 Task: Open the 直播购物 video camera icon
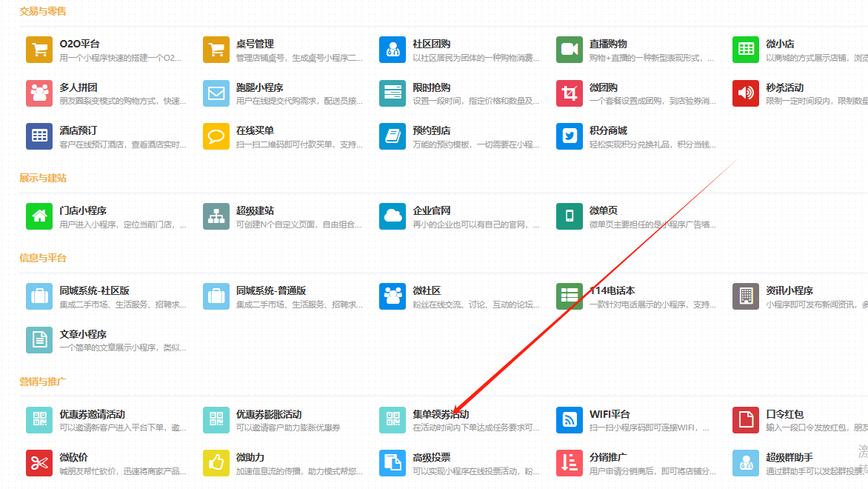569,50
